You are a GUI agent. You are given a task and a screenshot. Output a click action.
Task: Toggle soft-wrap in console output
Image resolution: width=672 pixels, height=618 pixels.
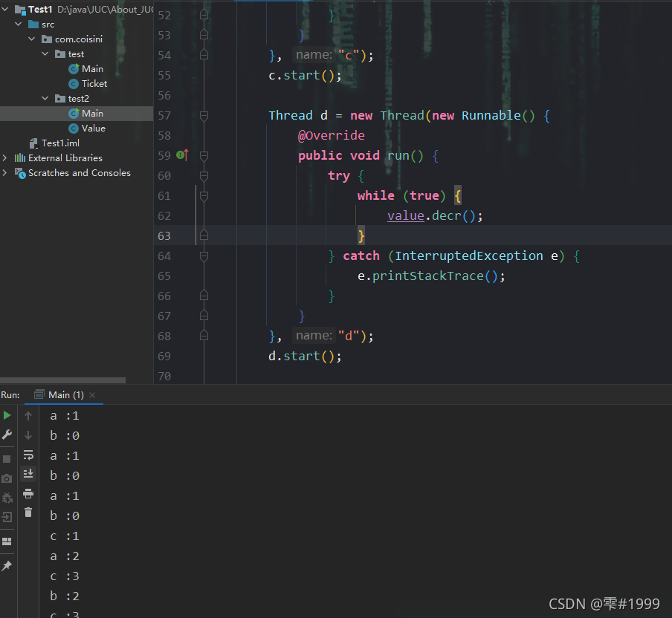(28, 455)
